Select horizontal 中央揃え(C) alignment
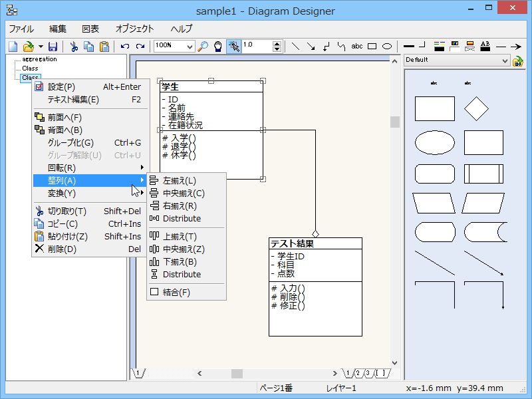 click(x=187, y=193)
